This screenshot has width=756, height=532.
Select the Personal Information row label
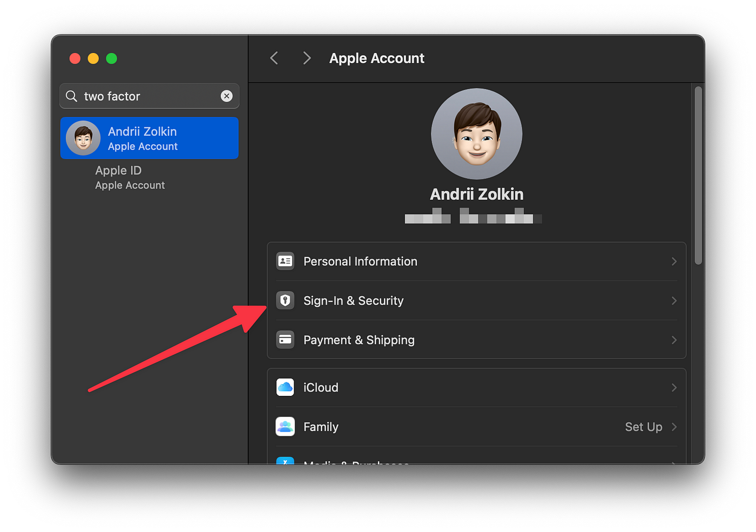[360, 261]
